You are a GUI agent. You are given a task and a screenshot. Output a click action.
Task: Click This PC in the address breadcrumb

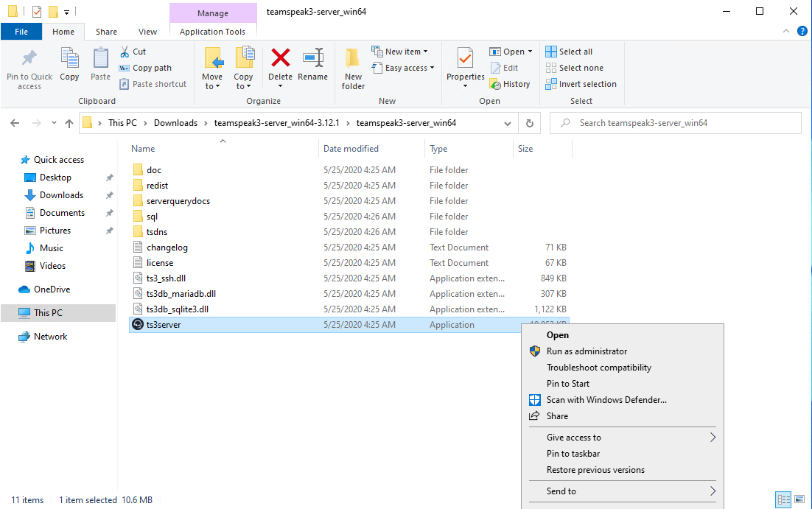(123, 123)
